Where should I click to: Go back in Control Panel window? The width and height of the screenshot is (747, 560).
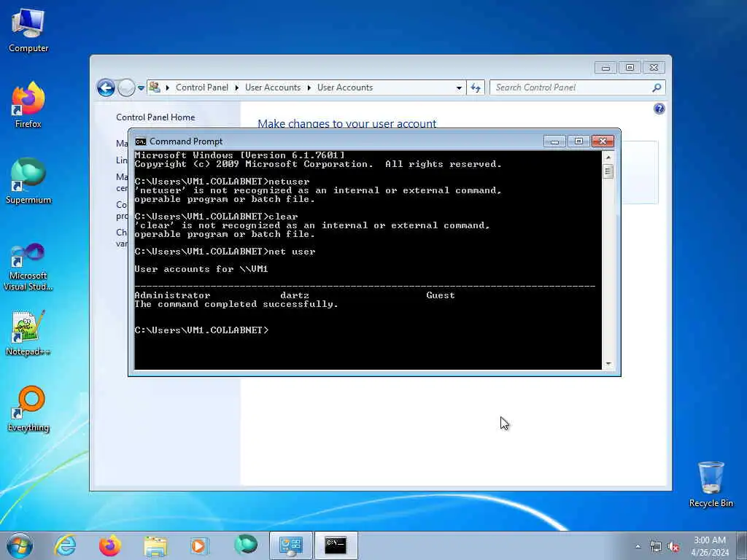click(x=106, y=88)
